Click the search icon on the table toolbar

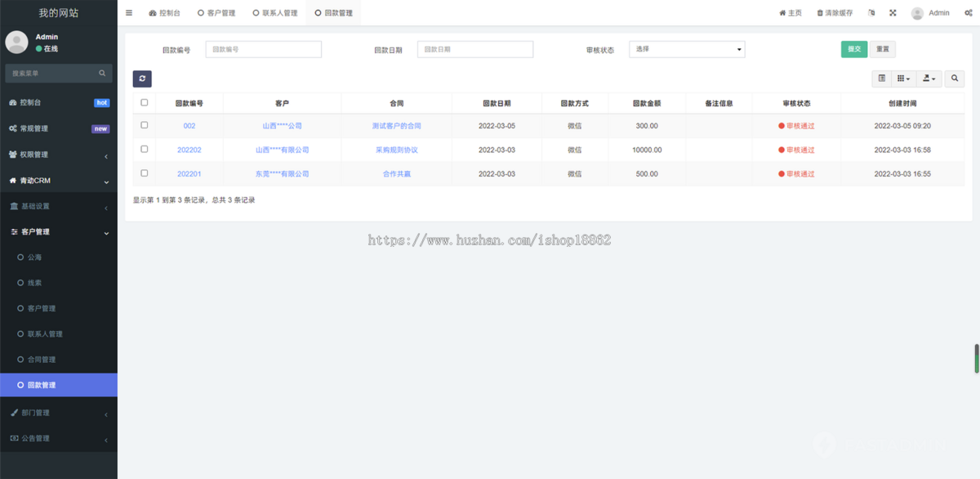coord(954,78)
